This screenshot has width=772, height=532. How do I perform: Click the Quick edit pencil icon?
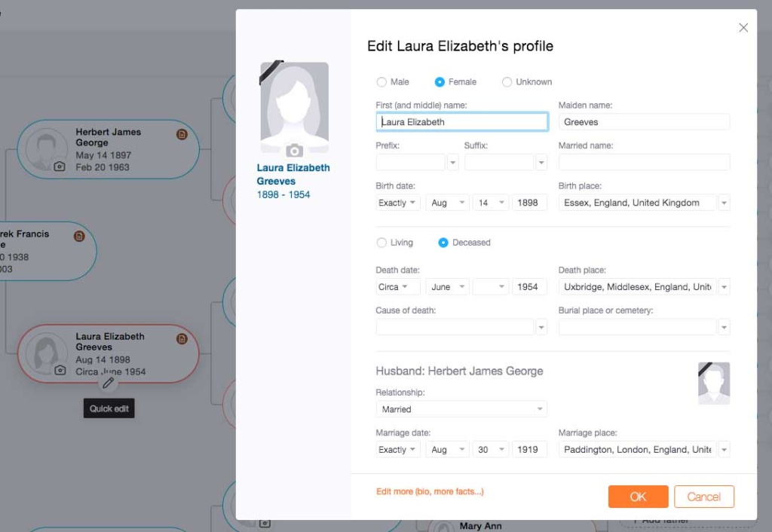click(x=109, y=384)
